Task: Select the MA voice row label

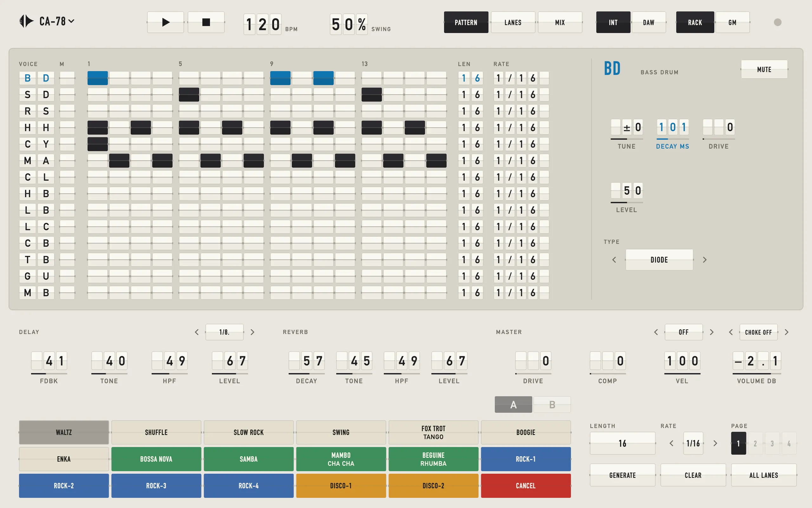Action: [x=36, y=161]
